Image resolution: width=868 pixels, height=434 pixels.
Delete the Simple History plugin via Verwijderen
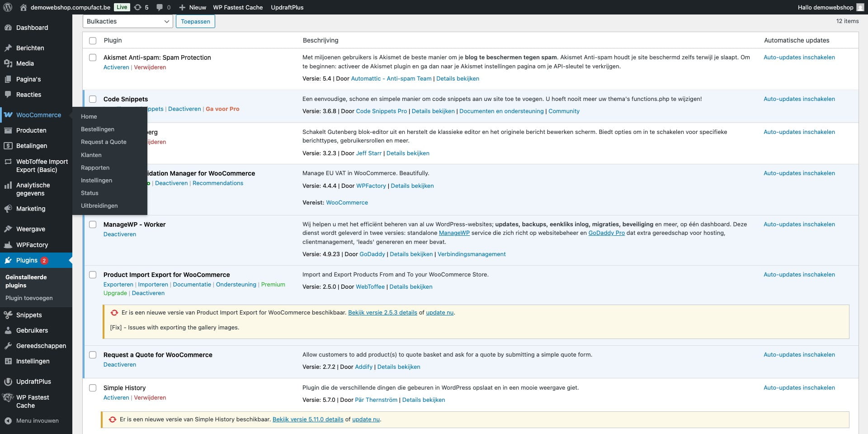coord(150,398)
